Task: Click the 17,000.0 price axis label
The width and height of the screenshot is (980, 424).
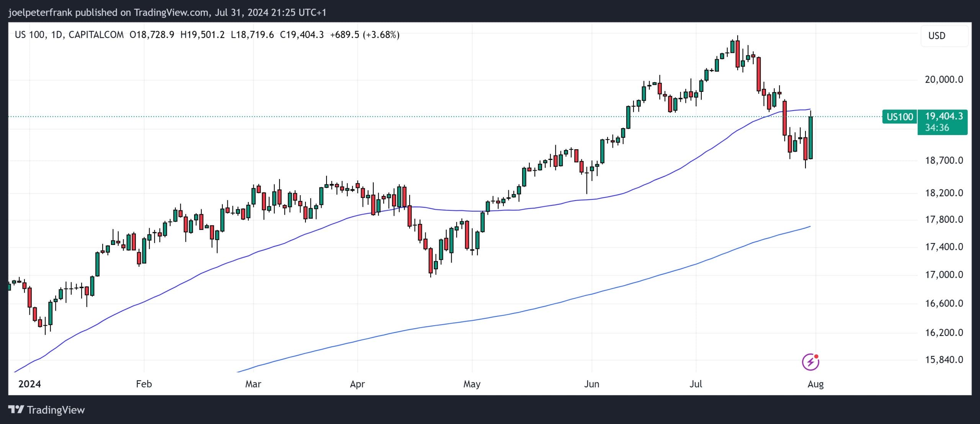Action: pos(944,275)
